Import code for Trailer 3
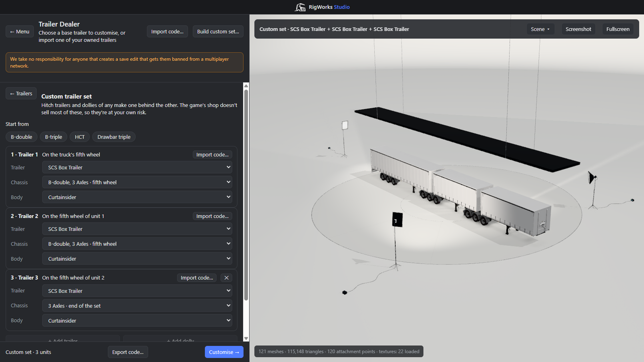The height and width of the screenshot is (362, 644). point(197,278)
